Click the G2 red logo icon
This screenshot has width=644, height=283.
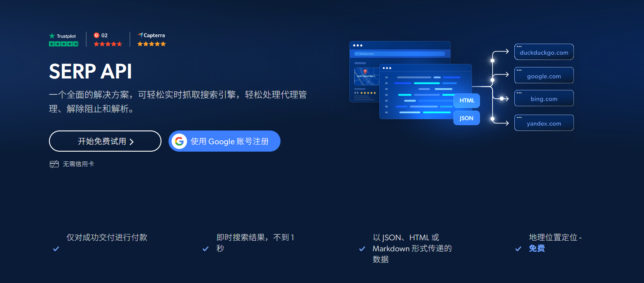96,35
